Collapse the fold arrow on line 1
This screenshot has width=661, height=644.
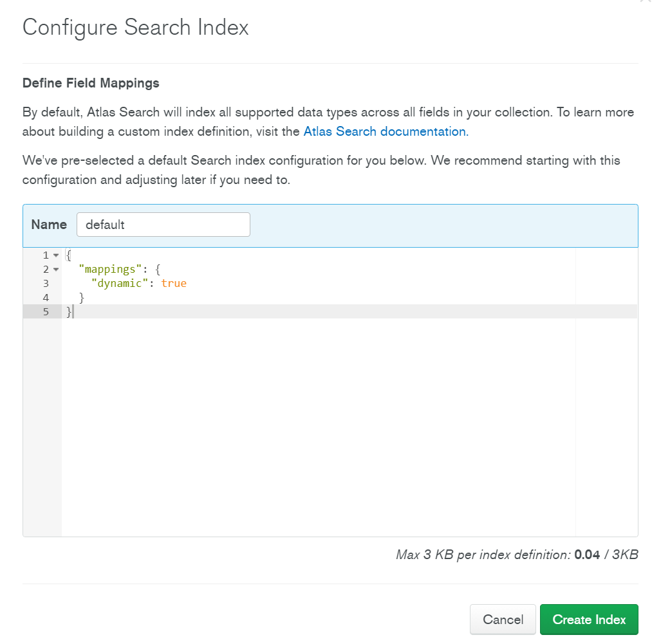click(x=55, y=255)
